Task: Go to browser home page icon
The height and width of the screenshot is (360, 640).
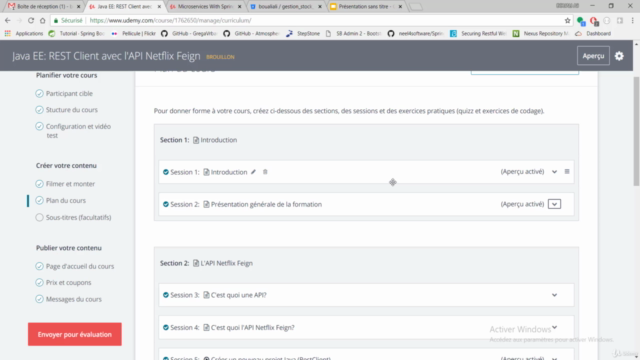Action: [42, 20]
